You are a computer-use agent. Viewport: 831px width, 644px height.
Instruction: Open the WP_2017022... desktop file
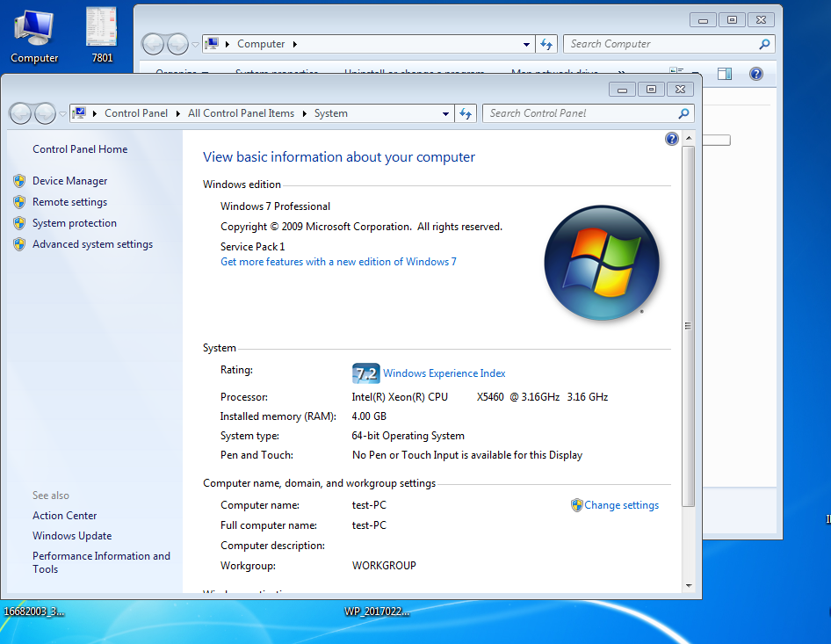coord(377,611)
